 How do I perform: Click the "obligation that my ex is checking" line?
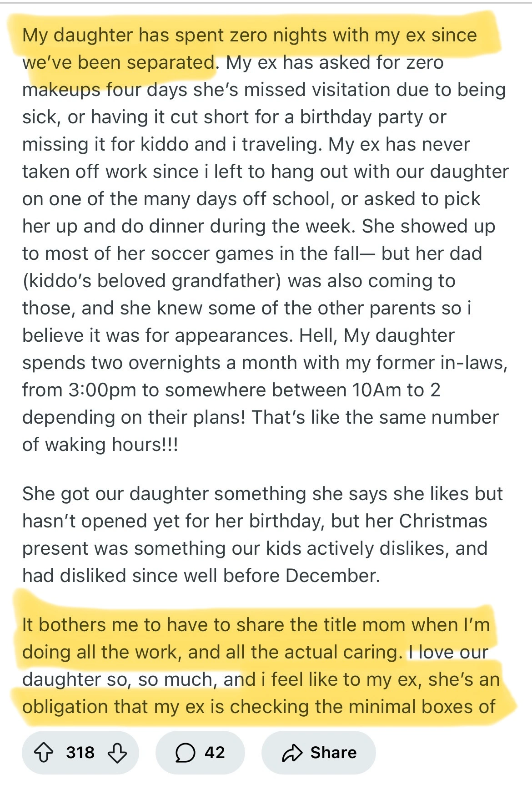258,707
